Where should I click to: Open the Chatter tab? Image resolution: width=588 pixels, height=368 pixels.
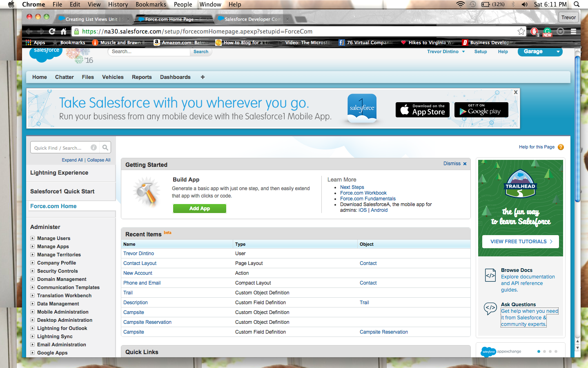point(65,77)
